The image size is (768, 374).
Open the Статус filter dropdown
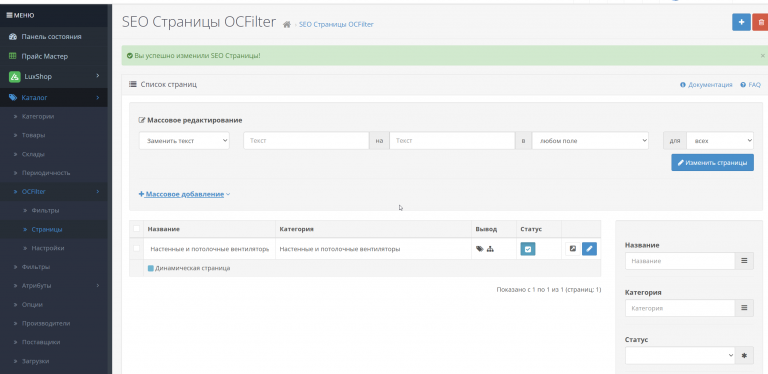680,355
